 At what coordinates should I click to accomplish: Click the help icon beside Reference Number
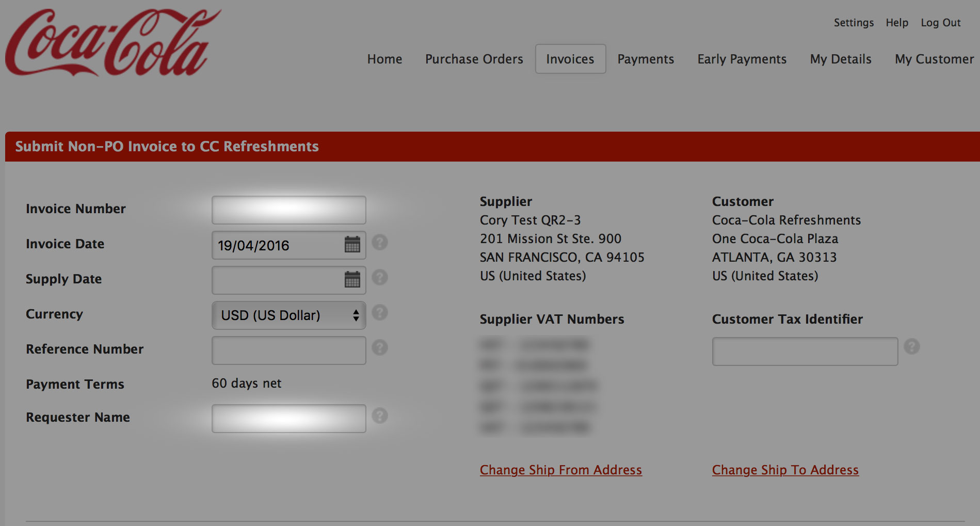click(x=380, y=348)
